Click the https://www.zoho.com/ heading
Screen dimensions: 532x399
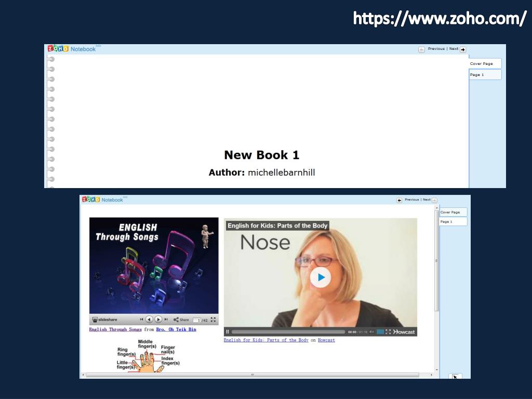[x=440, y=18]
